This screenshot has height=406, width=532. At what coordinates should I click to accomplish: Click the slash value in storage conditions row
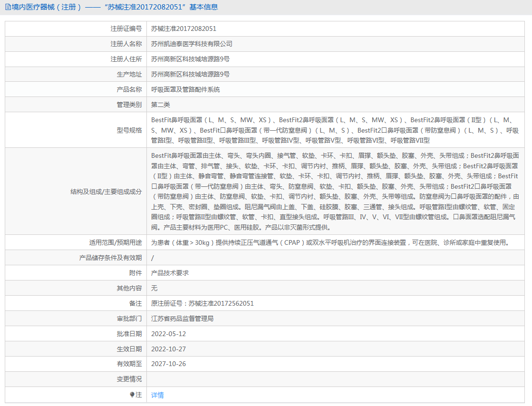point(152,258)
